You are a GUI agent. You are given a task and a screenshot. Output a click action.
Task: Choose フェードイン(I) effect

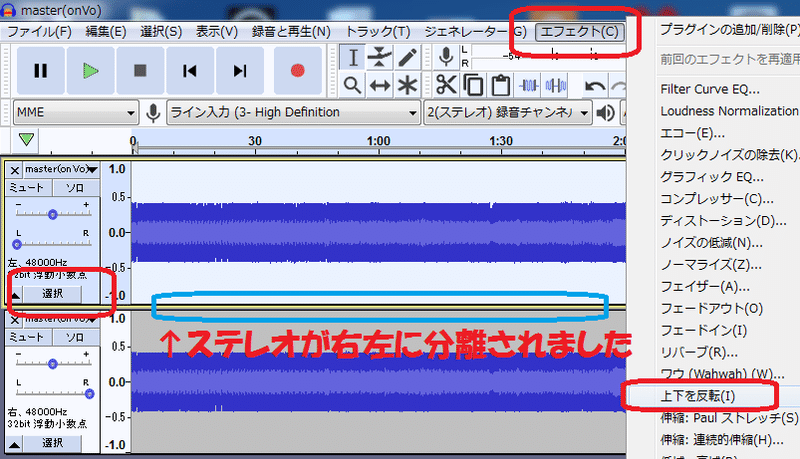704,330
